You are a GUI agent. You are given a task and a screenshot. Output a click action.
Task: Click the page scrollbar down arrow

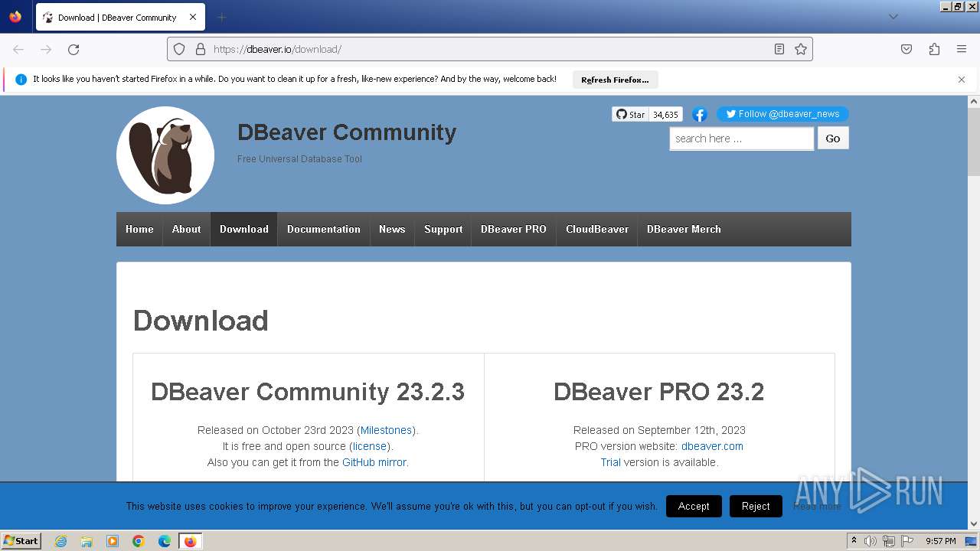click(x=974, y=523)
